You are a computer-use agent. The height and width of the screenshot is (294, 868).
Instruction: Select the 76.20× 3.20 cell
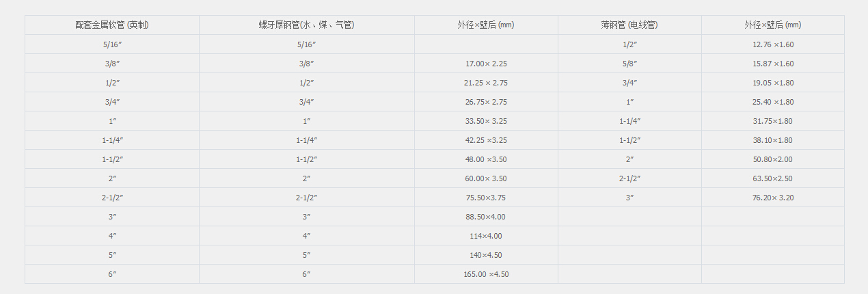(x=773, y=198)
